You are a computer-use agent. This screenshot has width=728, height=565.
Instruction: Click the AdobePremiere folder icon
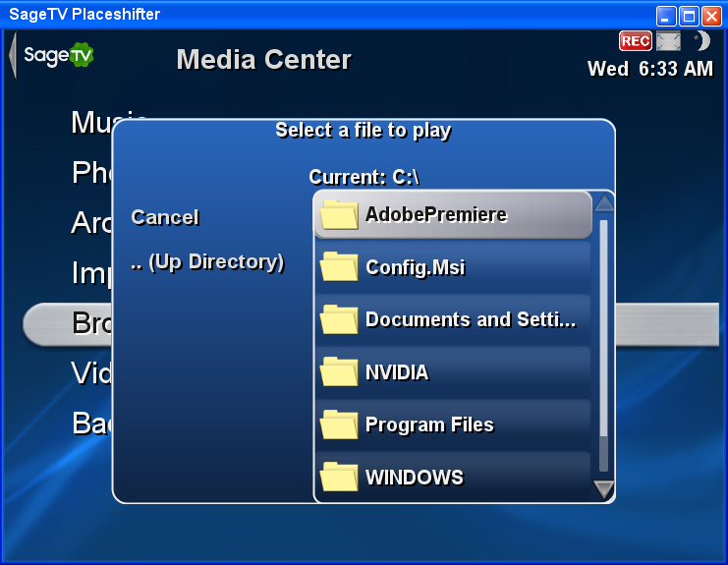(339, 214)
